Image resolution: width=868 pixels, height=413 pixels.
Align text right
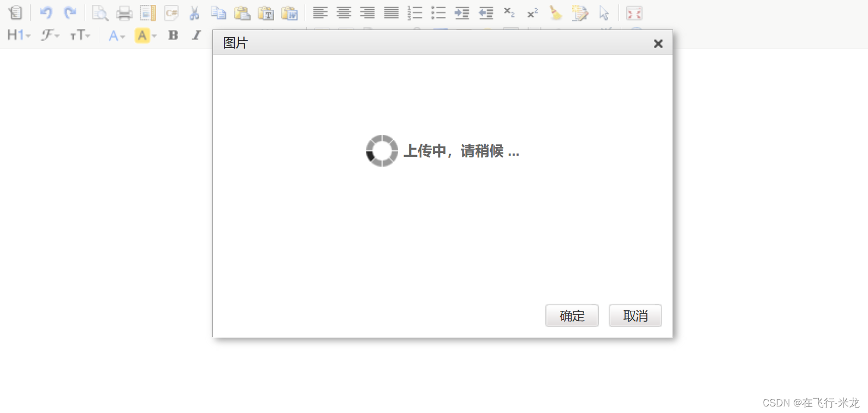367,13
